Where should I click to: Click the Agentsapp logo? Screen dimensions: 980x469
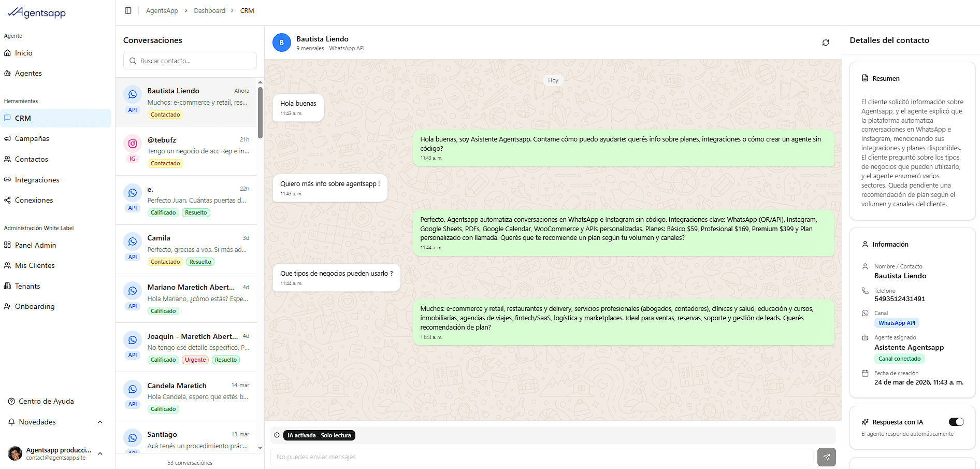(x=36, y=12)
